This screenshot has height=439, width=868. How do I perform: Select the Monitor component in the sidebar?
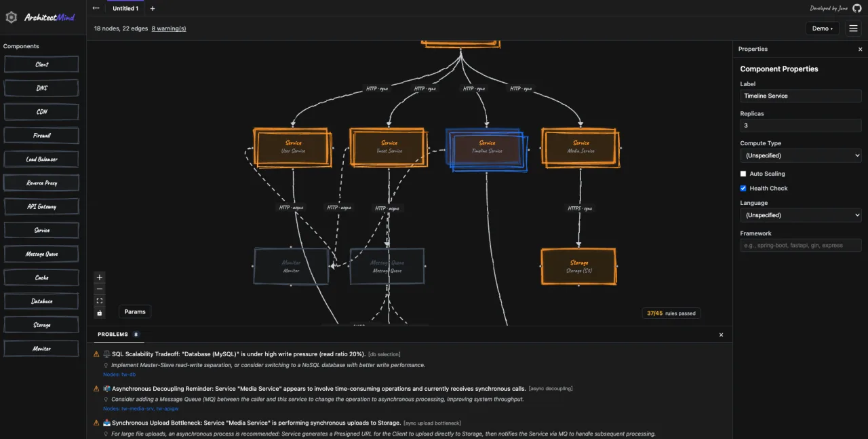click(41, 349)
